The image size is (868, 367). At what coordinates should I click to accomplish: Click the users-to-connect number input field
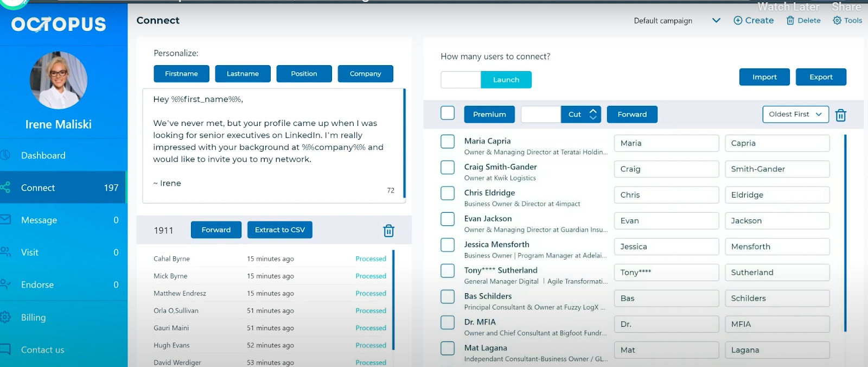point(461,80)
